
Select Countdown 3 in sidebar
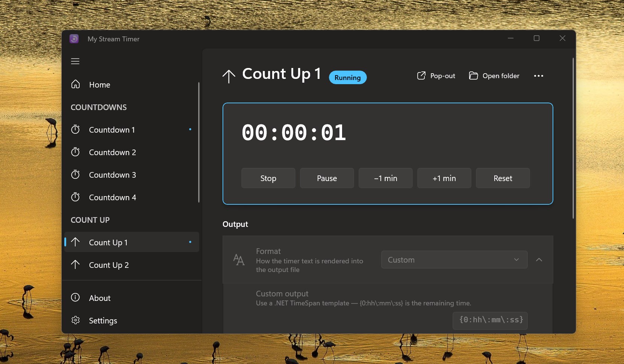132,175
